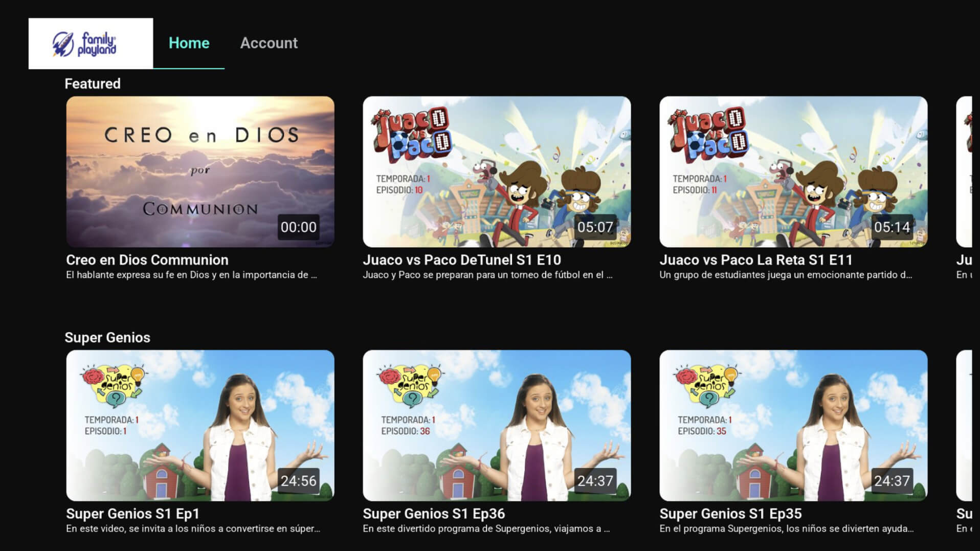Play Juaco vs Paco episode 11 thumbnail

pyautogui.click(x=793, y=171)
